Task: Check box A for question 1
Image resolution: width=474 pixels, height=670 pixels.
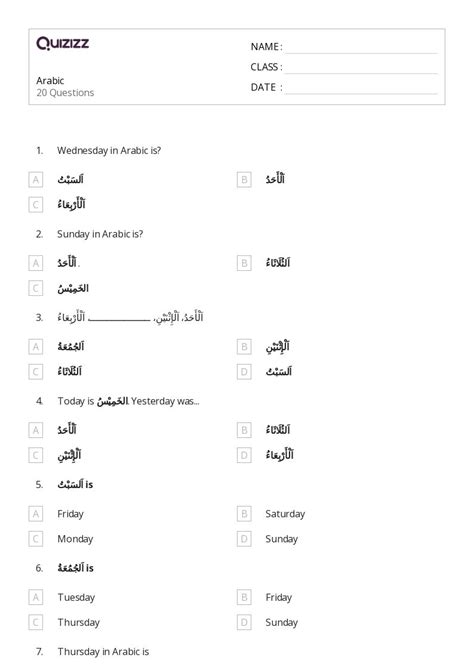Action: point(35,179)
